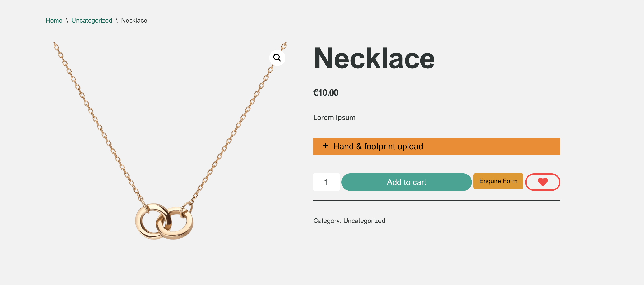Click the Category label text
The width and height of the screenshot is (644, 285).
[327, 221]
